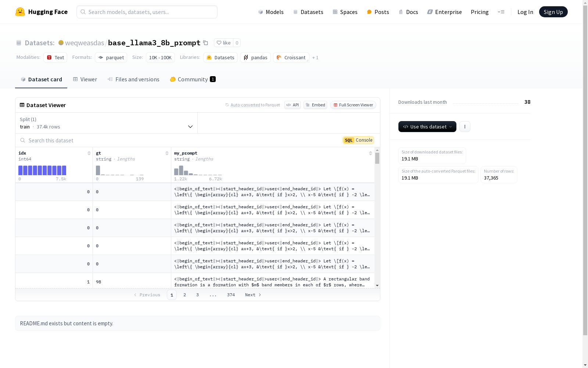The image size is (588, 368).
Task: Click the gt lengths histogram
Action: click(x=120, y=170)
